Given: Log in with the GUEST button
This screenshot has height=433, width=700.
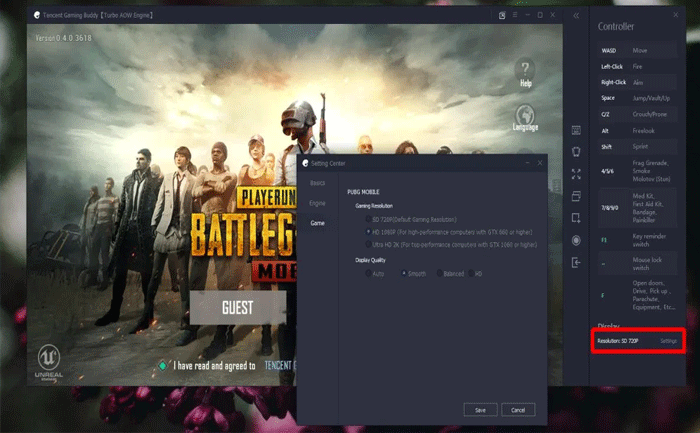Looking at the screenshot, I should click(238, 308).
